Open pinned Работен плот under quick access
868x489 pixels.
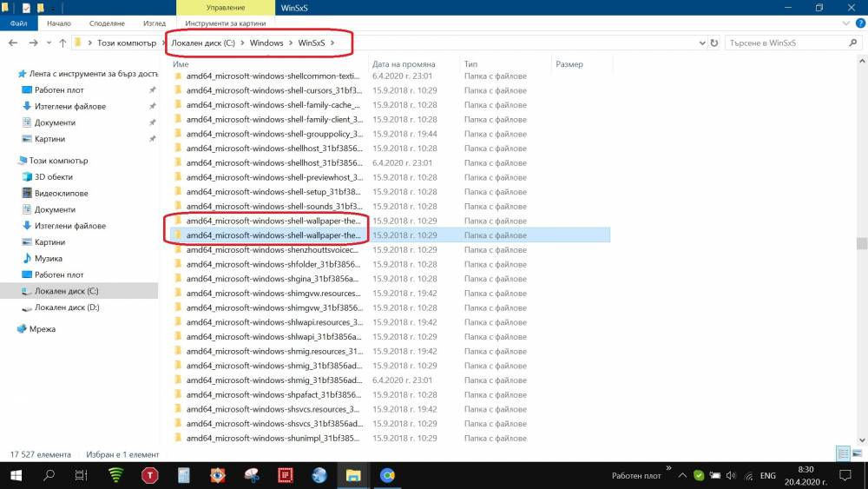59,89
